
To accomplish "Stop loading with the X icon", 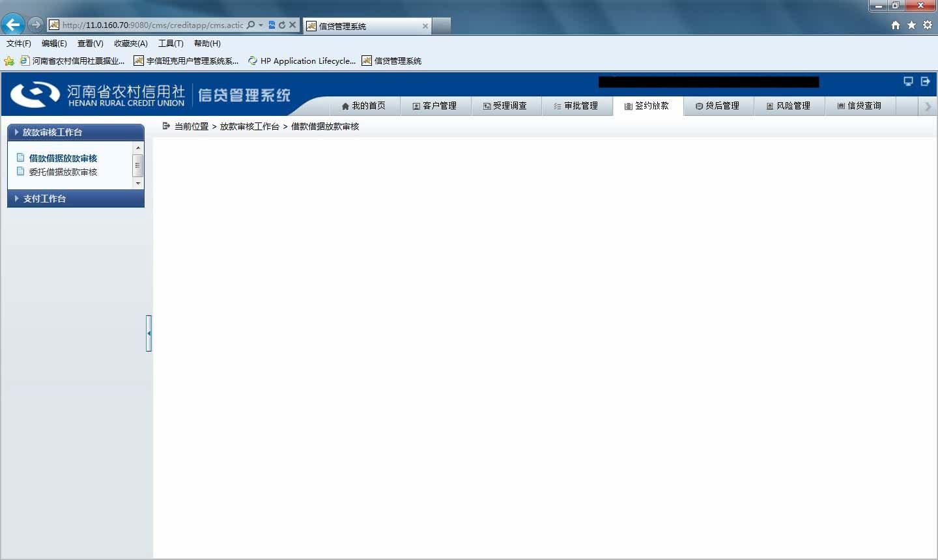I will pos(292,25).
